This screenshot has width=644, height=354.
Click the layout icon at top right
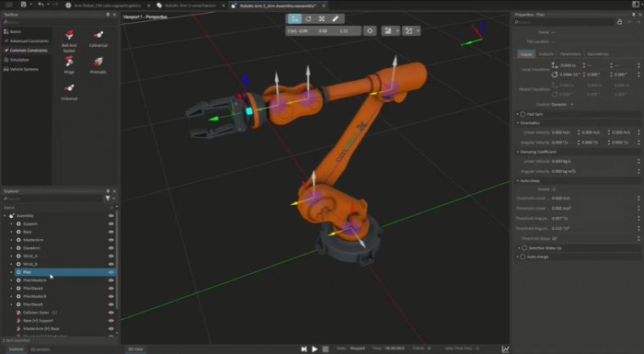(x=636, y=5)
